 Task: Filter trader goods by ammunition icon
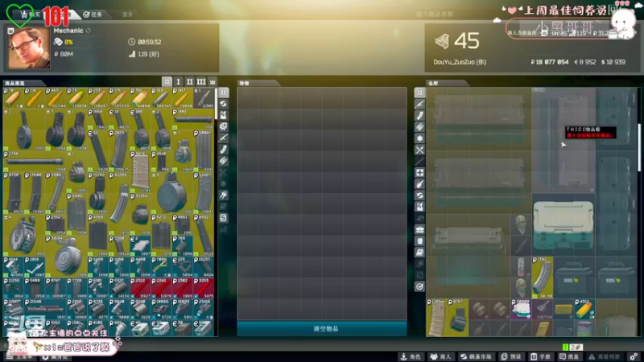224,160
